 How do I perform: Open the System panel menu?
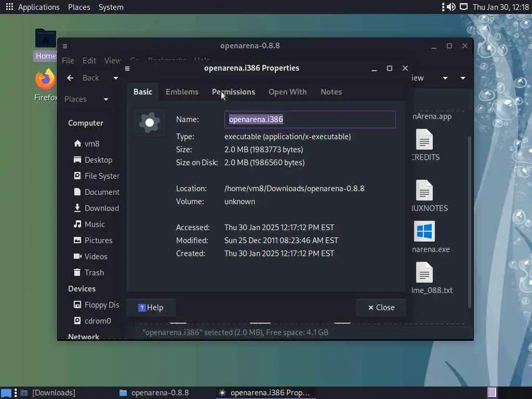tap(111, 7)
